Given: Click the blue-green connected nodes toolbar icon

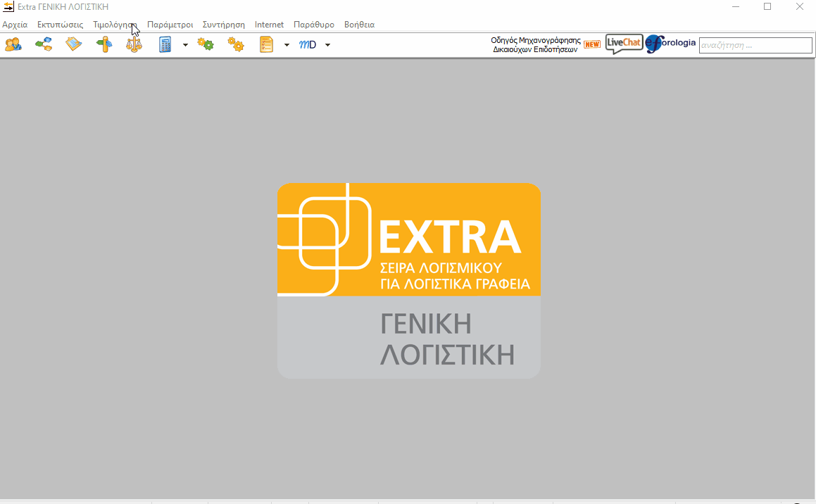Looking at the screenshot, I should click(44, 44).
